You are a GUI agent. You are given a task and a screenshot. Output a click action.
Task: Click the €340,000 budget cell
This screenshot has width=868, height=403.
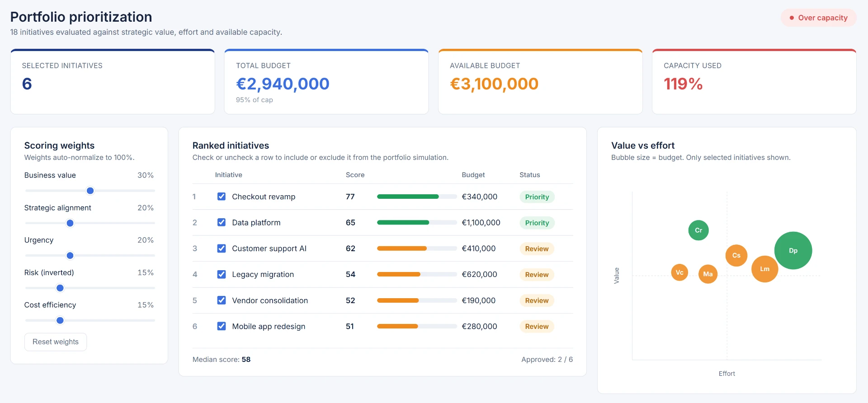pyautogui.click(x=479, y=197)
